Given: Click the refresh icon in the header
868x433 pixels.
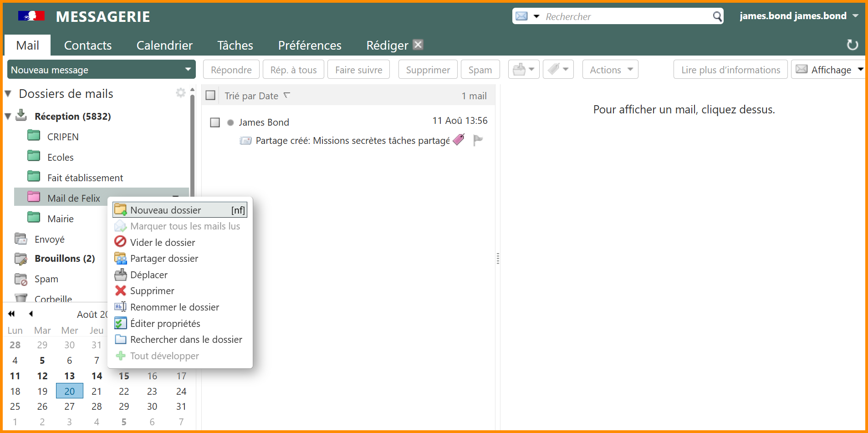Looking at the screenshot, I should pyautogui.click(x=852, y=45).
